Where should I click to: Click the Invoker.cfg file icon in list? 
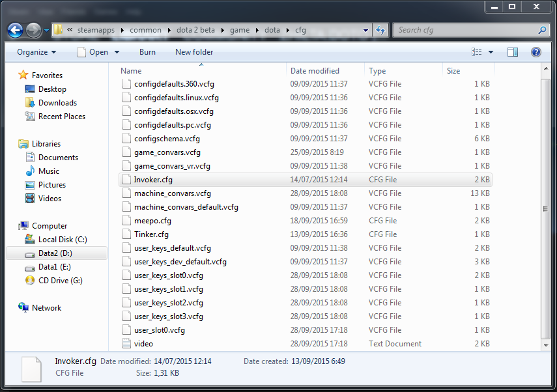pos(126,180)
